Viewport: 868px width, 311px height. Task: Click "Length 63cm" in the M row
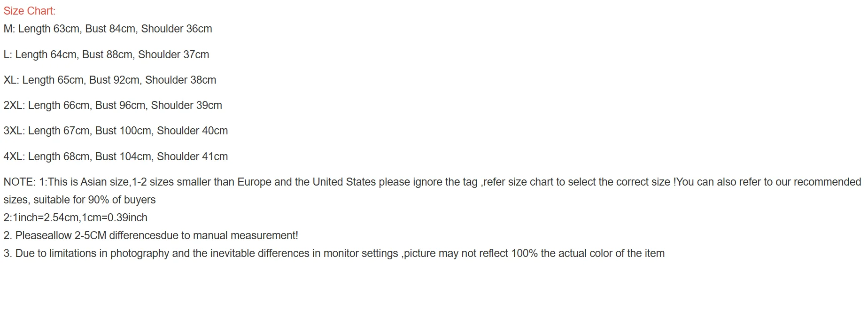tap(49, 29)
